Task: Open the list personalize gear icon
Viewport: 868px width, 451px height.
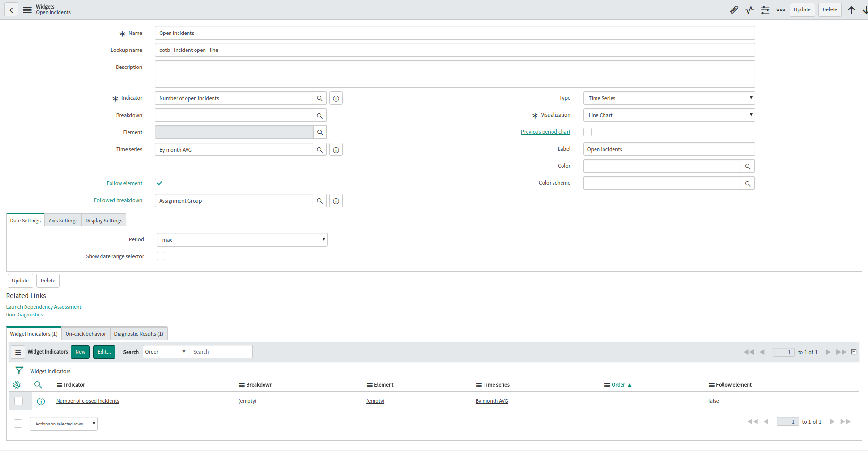Action: 17,385
